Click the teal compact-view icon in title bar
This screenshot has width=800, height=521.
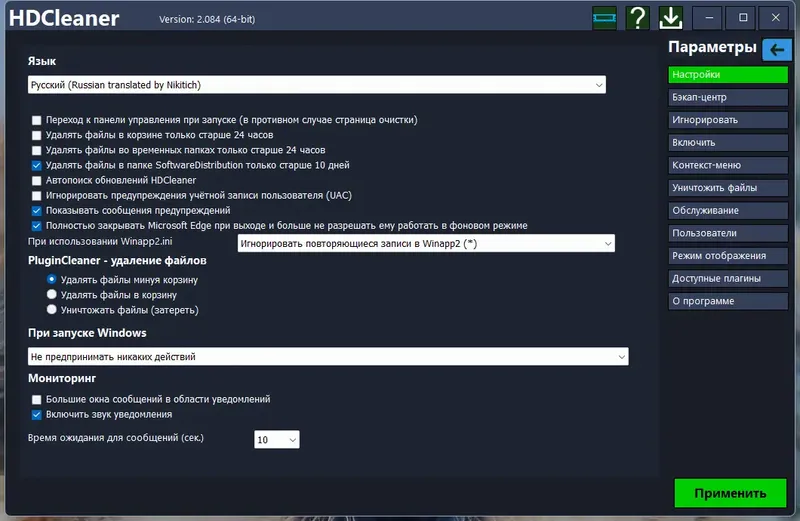[605, 18]
